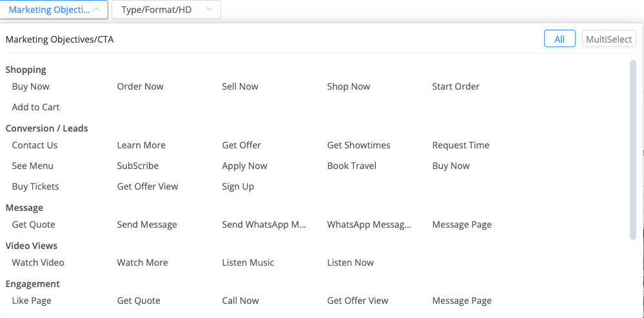Viewport: 644px width, 318px height.
Task: Select the Call Now option
Action: tap(240, 301)
